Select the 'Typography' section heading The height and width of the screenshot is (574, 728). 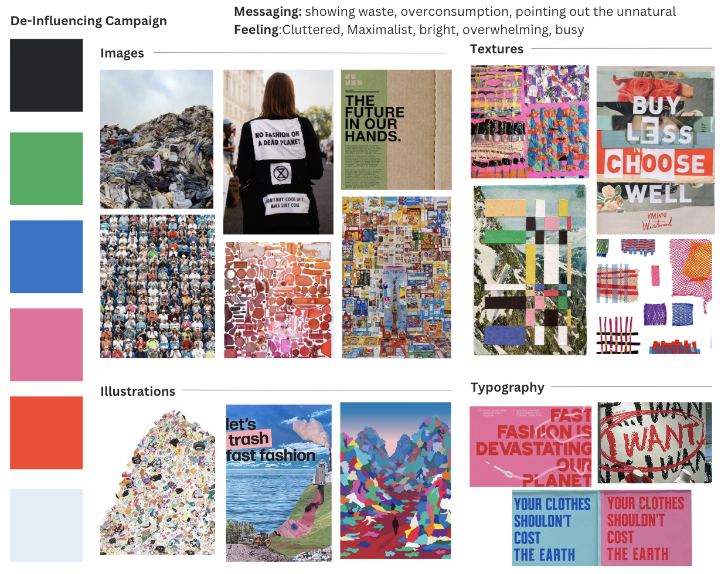coord(508,388)
